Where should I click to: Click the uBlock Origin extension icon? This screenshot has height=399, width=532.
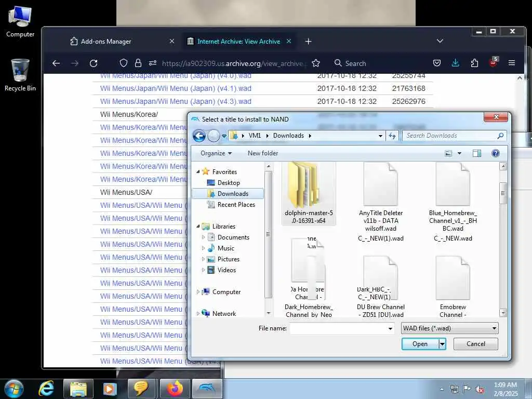pos(494,62)
